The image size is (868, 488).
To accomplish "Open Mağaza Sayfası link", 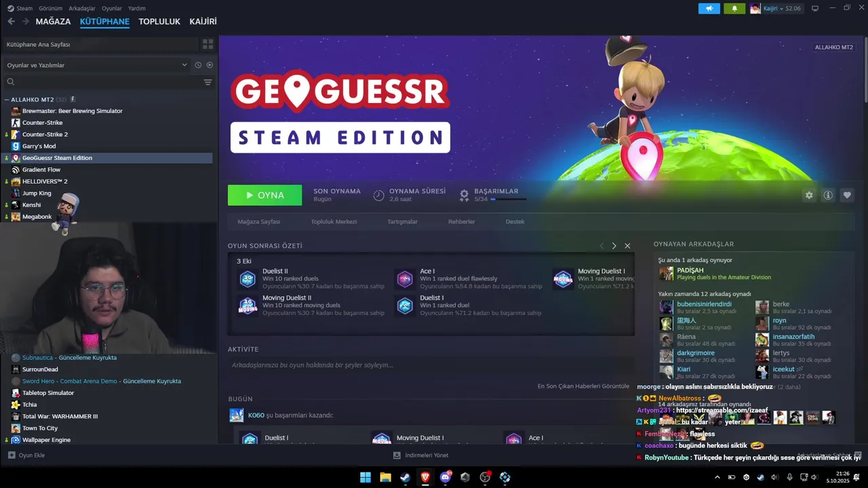I will coord(258,222).
